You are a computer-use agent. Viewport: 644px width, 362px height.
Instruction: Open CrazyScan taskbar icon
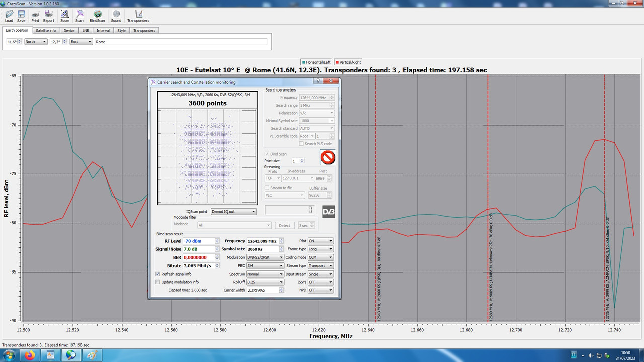(71, 355)
